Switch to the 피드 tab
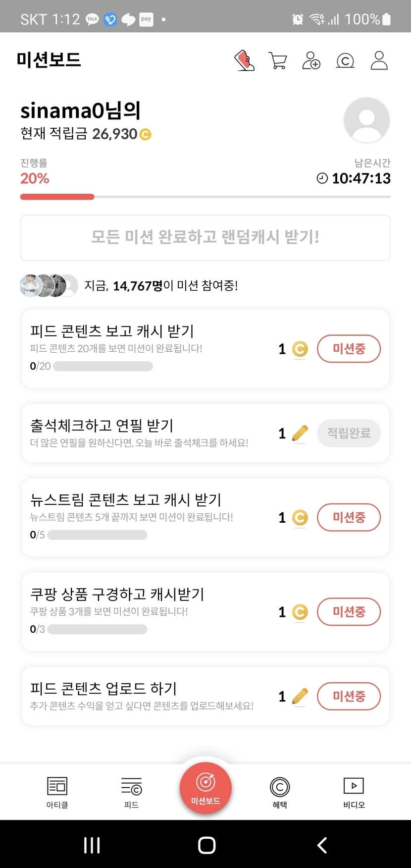The image size is (411, 868). tap(131, 792)
